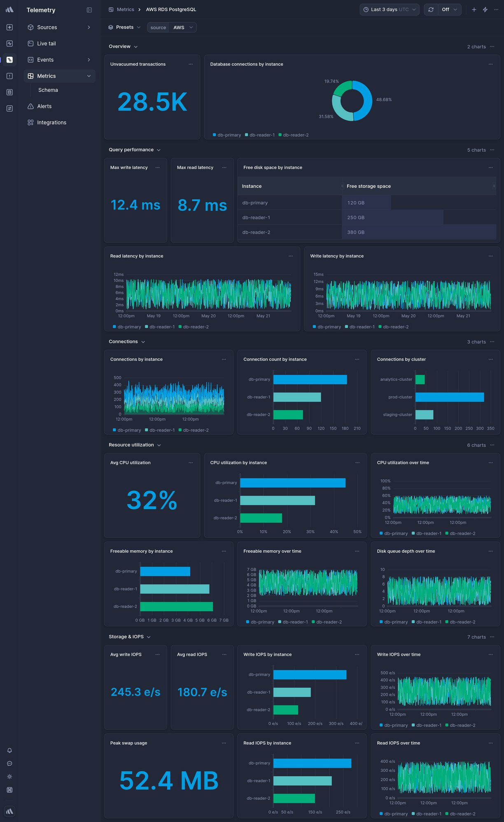The image size is (504, 822).
Task: Open the Schema sub-item
Action: click(x=48, y=90)
